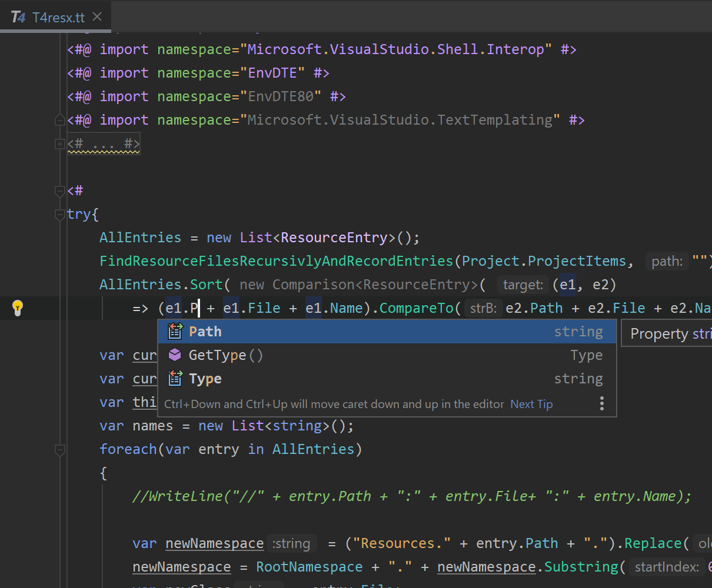Click the strB: parameter inlay hint

click(483, 308)
